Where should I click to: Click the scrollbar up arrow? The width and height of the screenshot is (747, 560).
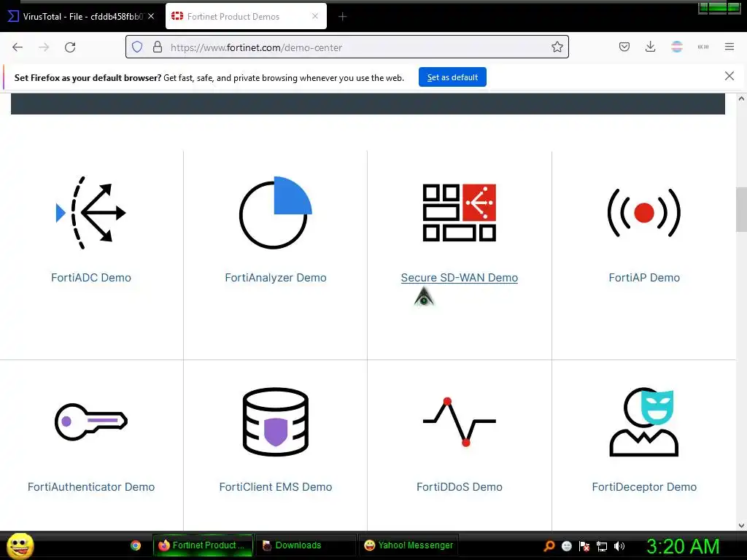[x=741, y=98]
